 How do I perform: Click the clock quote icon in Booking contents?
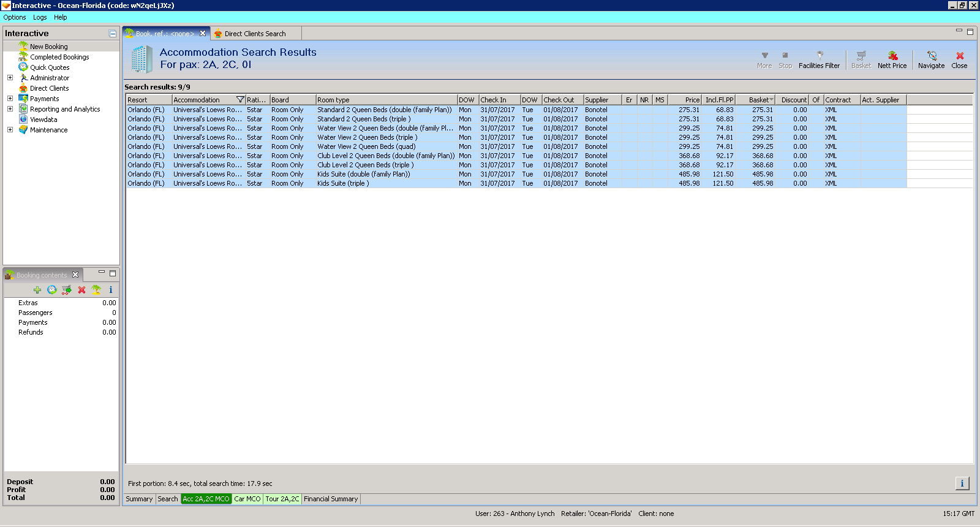tap(52, 290)
